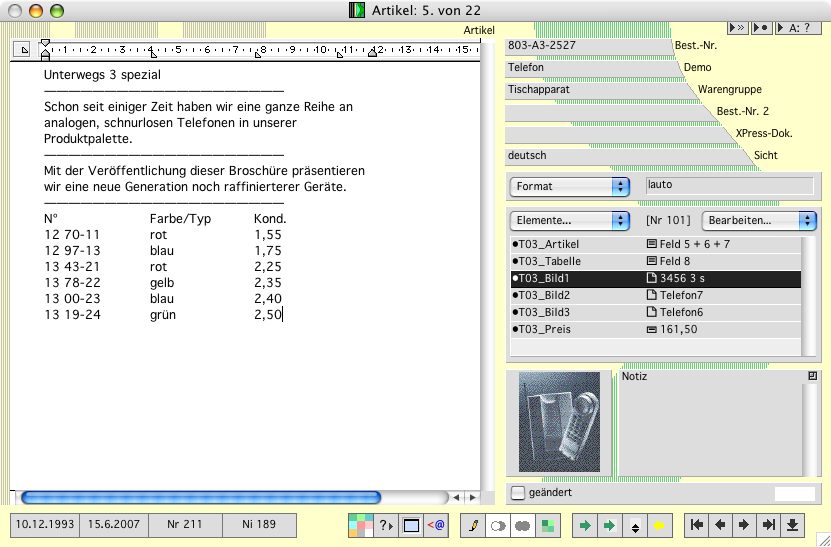This screenshot has height=547, width=831.
Task: Go to the next record arrow
Action: (x=744, y=524)
